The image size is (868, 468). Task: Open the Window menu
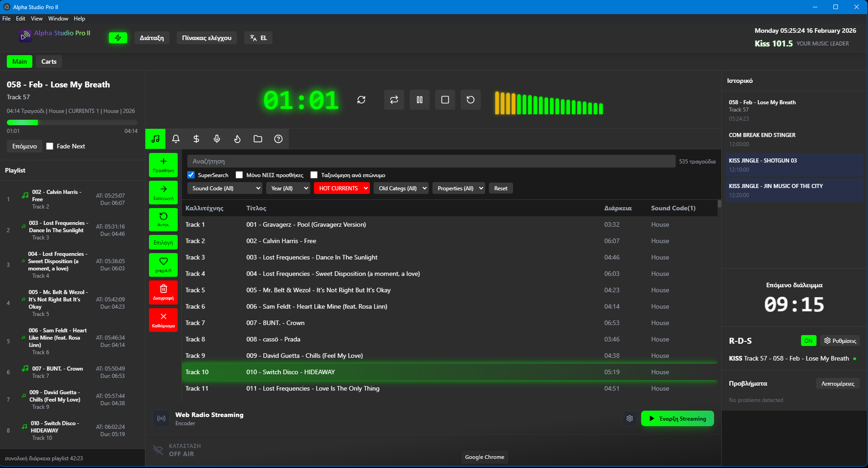58,19
